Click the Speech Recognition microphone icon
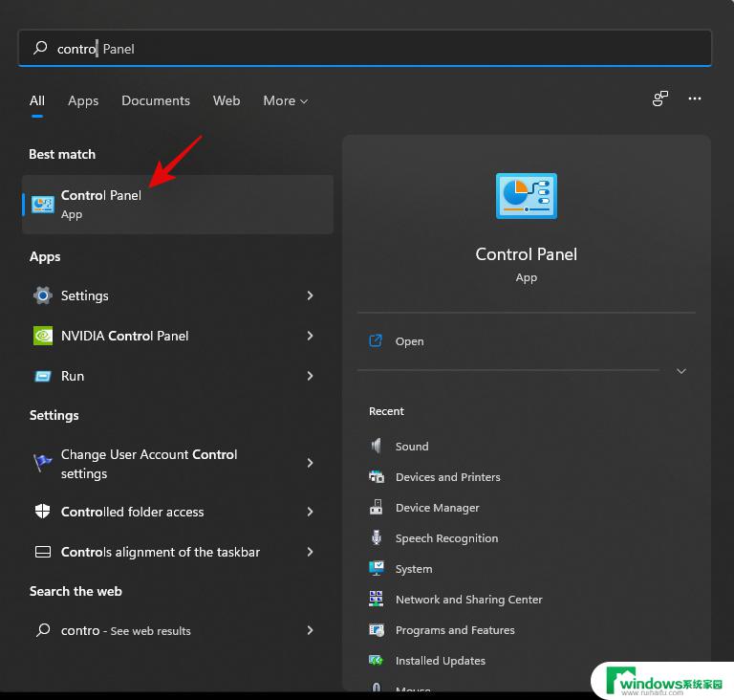 click(377, 537)
